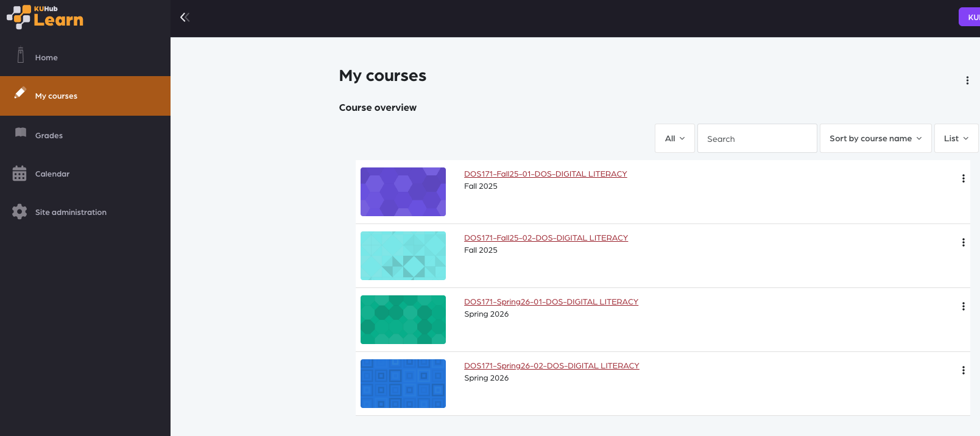The width and height of the screenshot is (980, 436).
Task: Open DOS171-Spring26-02-DOS-DIGITAL LITERACY course link
Action: pyautogui.click(x=552, y=366)
